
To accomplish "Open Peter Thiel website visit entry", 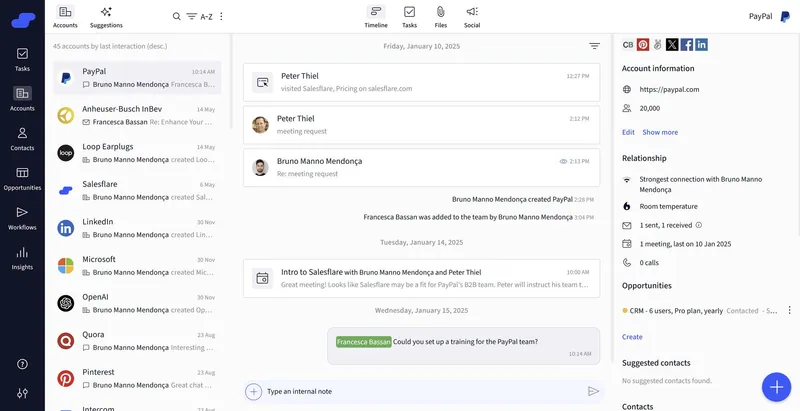I will [x=421, y=82].
